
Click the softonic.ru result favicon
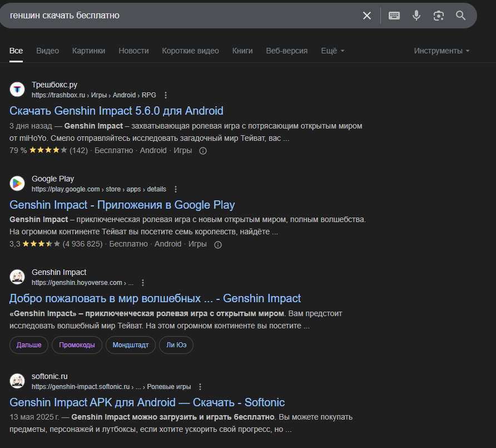pyautogui.click(x=17, y=381)
